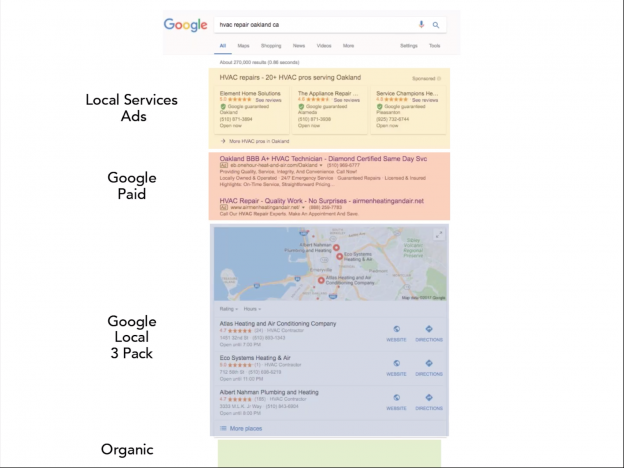Open Service Champions ad card

[x=408, y=110]
